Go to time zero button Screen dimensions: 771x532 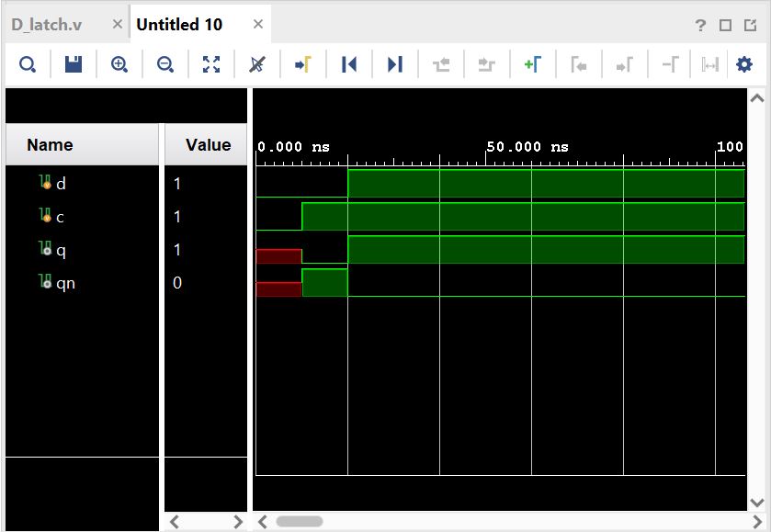point(349,64)
